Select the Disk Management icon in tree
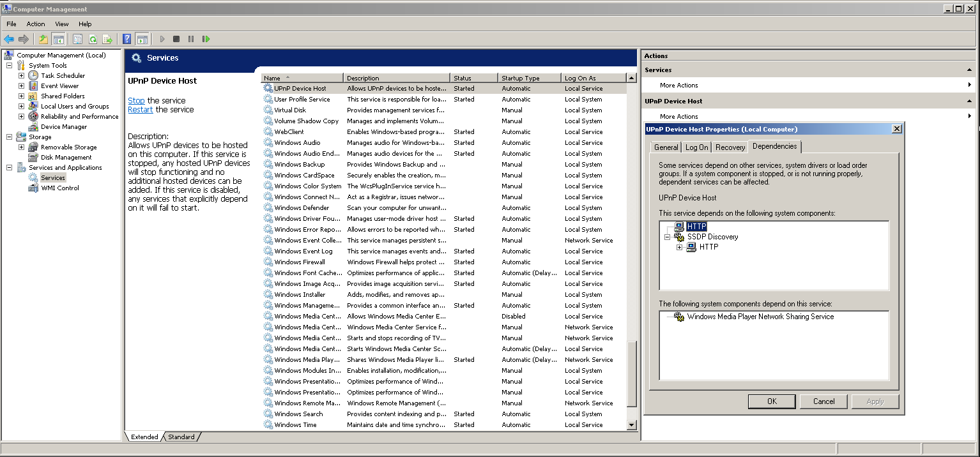 point(33,157)
